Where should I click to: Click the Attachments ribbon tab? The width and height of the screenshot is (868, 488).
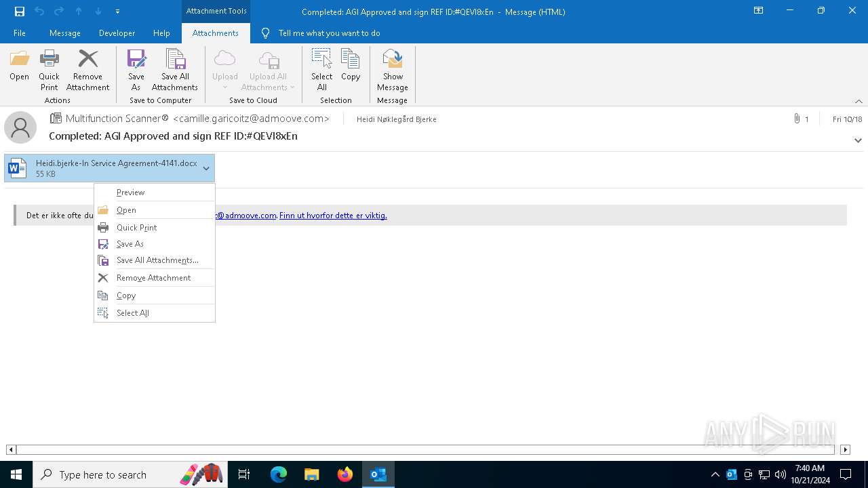coord(216,33)
